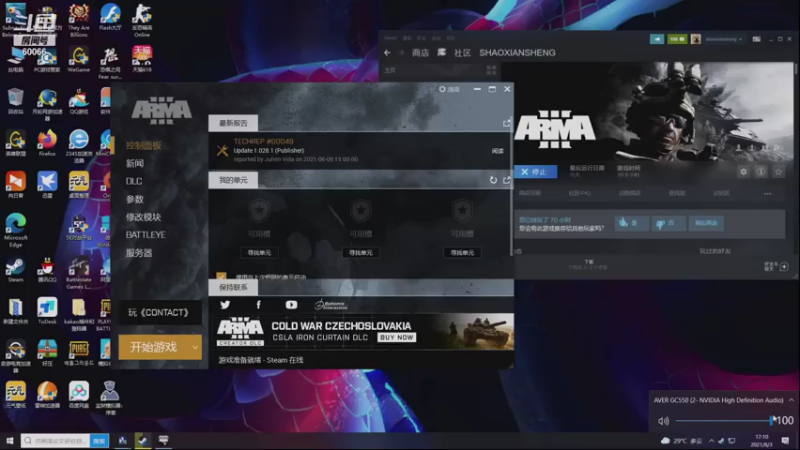Screen dimensions: 800x450
Task: Open the more (...) menu on Arma 3 page
Action: click(x=767, y=193)
